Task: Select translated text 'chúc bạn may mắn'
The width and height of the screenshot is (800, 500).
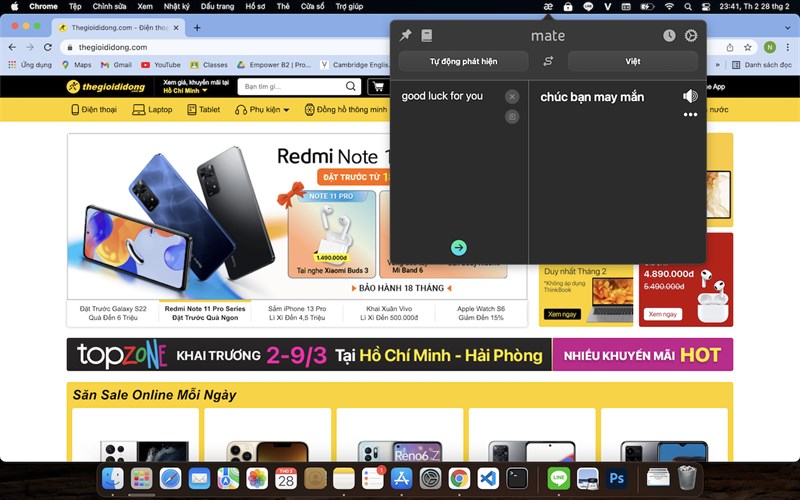Action: click(592, 97)
